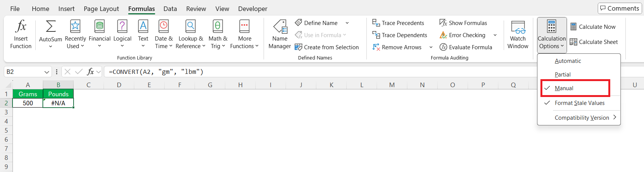Select Automatic calculation mode
Image resolution: width=644 pixels, height=172 pixels.
coord(579,61)
